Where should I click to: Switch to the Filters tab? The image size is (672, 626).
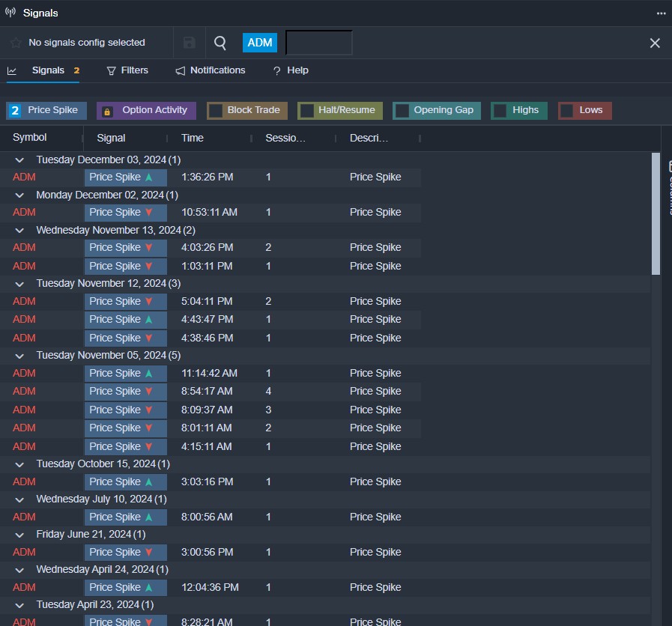[x=127, y=70]
